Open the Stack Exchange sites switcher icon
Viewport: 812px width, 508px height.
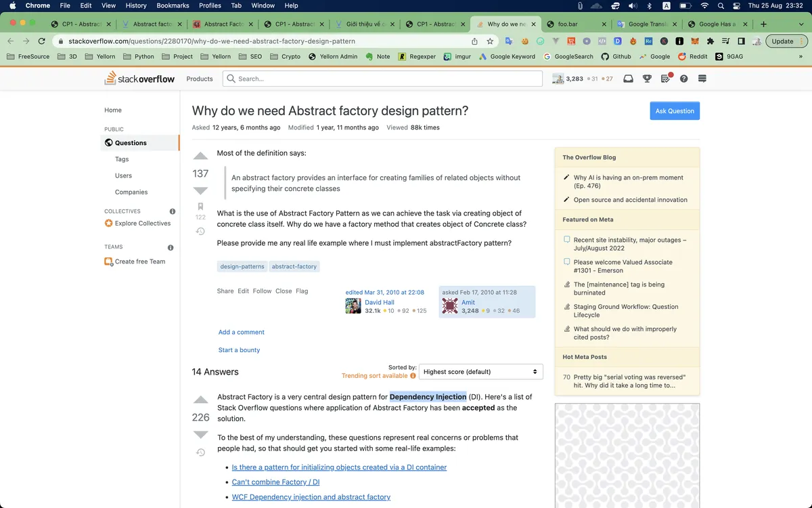tap(702, 79)
